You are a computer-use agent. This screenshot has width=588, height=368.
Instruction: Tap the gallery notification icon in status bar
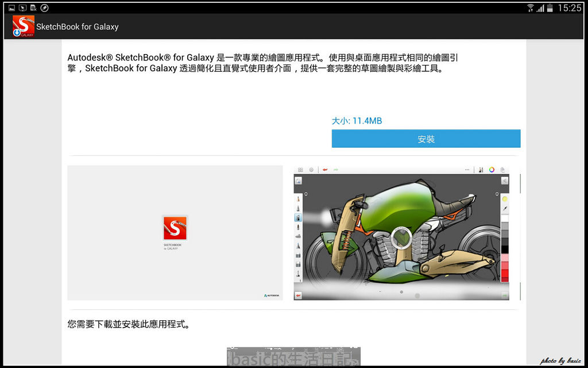[x=11, y=7]
